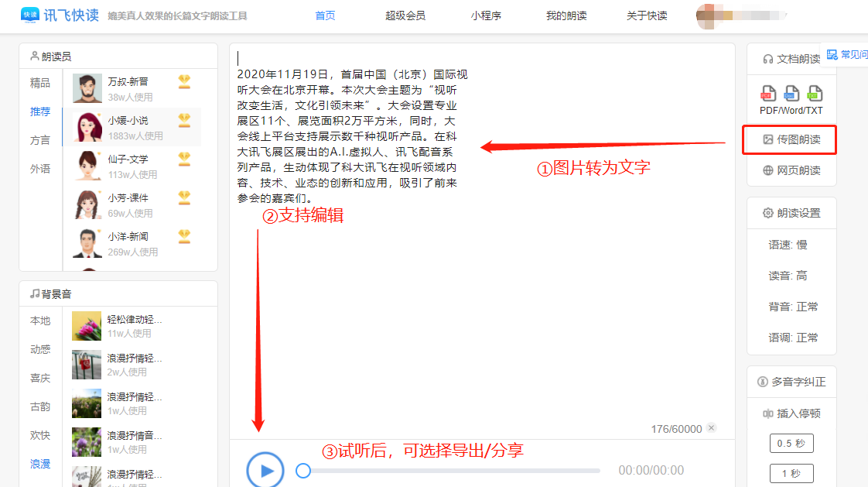Upload a PDF file via red icon
868x487 pixels.
[768, 93]
